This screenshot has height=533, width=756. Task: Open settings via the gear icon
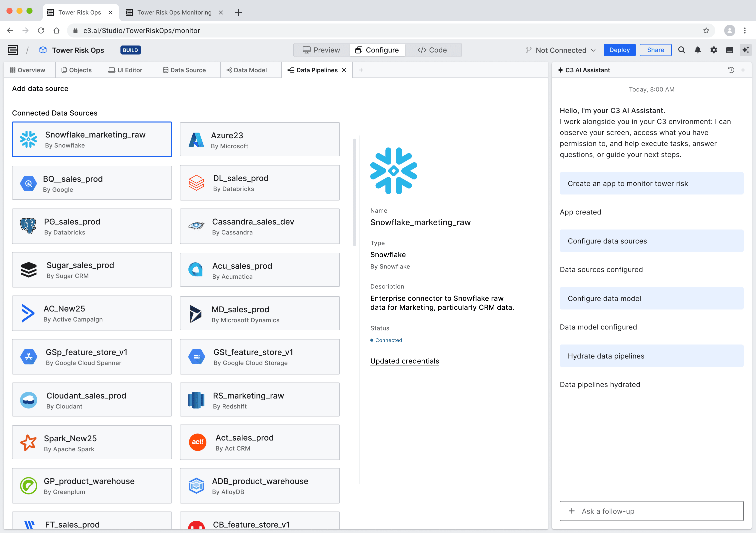tap(714, 50)
